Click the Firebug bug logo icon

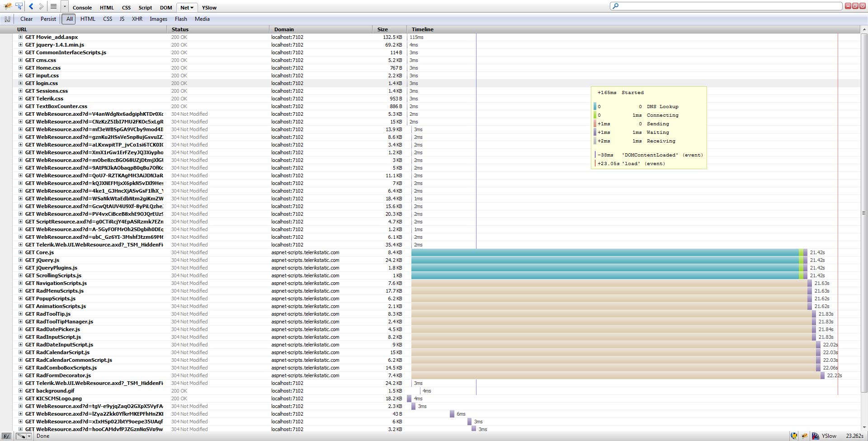pos(8,6)
